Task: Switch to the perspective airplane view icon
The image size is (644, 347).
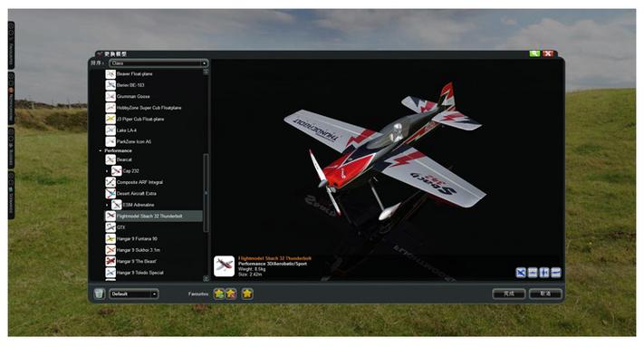Action: point(521,273)
